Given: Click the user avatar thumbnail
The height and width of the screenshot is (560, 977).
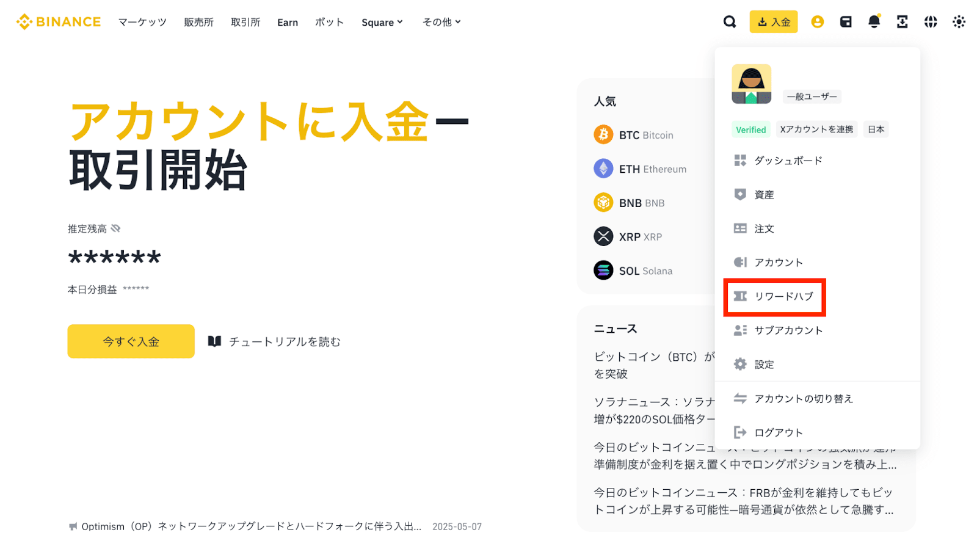Looking at the screenshot, I should click(751, 84).
